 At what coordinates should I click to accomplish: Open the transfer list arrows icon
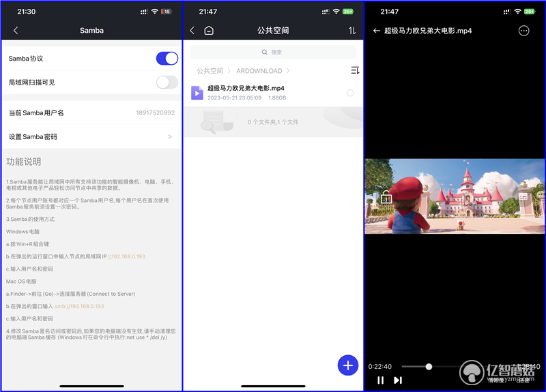[x=352, y=31]
